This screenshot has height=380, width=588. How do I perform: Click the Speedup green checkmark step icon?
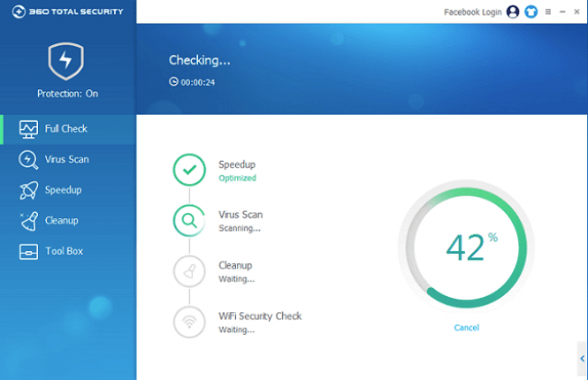click(x=189, y=170)
